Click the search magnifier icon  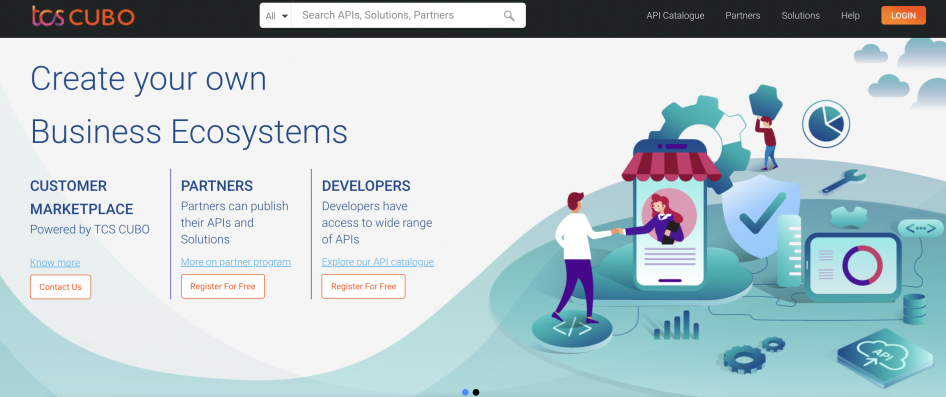click(x=509, y=16)
